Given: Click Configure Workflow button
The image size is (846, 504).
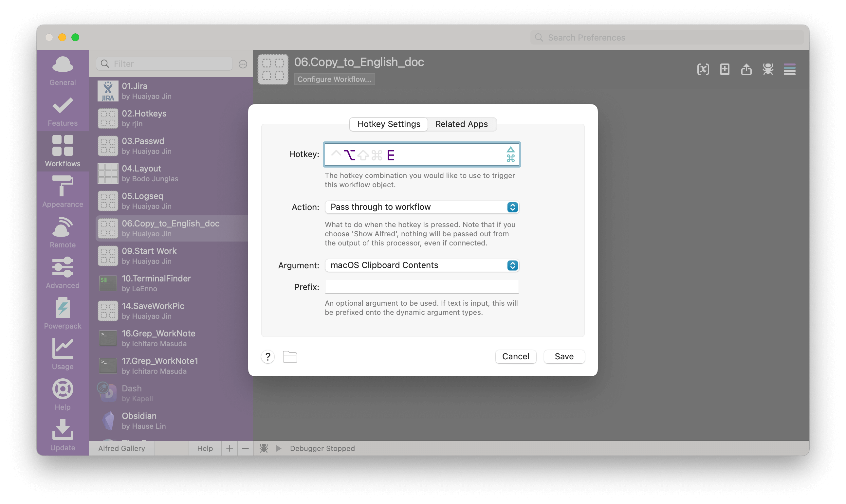Looking at the screenshot, I should coord(334,79).
